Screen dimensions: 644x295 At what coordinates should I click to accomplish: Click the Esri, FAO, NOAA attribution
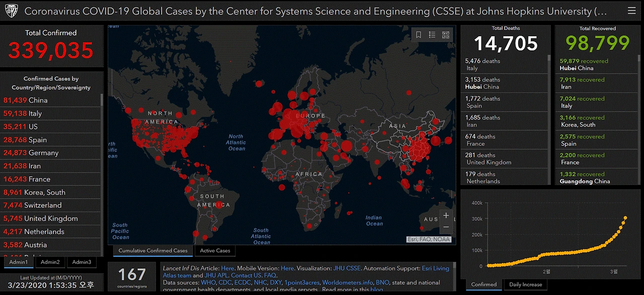[429, 240]
